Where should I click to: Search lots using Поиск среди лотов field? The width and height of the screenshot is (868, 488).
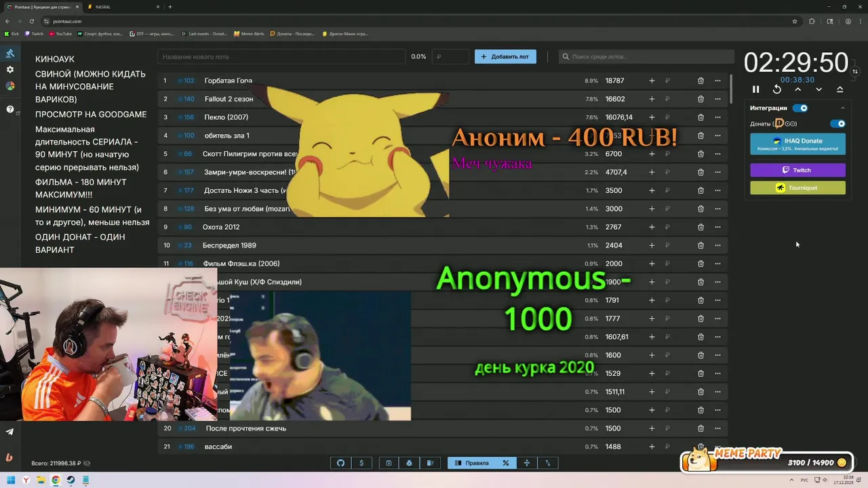click(646, 57)
